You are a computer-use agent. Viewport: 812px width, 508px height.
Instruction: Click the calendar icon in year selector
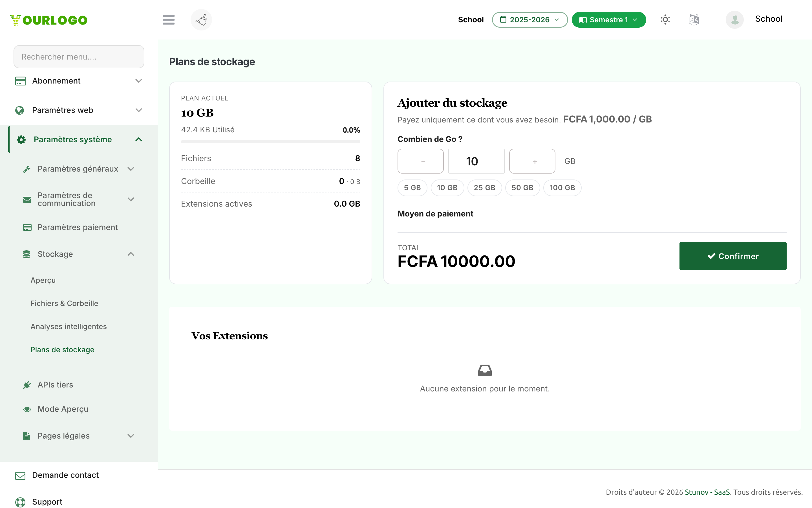click(503, 19)
